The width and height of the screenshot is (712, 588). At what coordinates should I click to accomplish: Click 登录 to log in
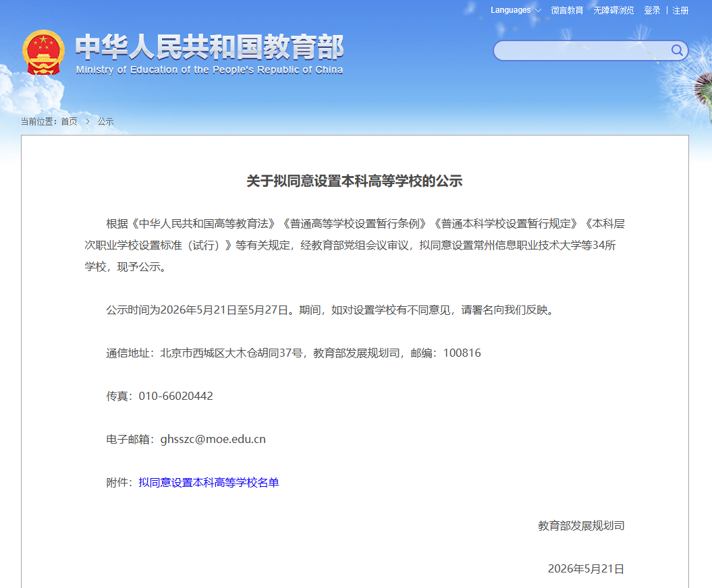coord(652,10)
